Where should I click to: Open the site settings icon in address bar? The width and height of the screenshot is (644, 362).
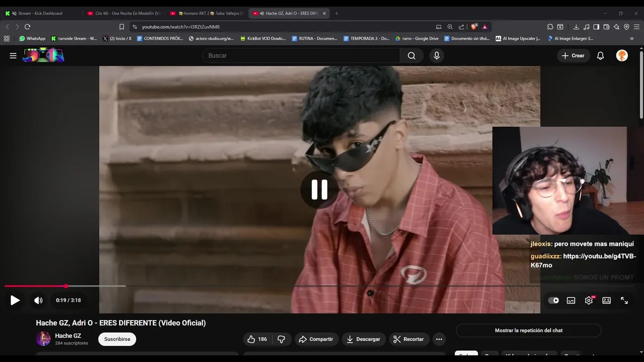[x=134, y=27]
